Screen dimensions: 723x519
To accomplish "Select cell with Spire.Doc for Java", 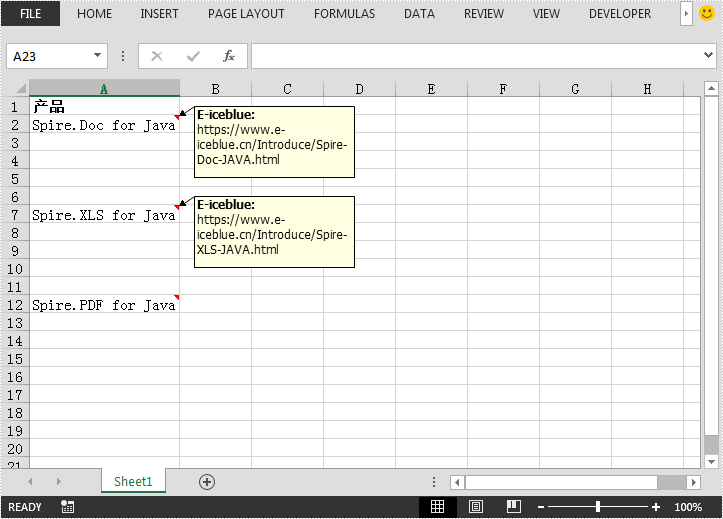I will pos(104,125).
